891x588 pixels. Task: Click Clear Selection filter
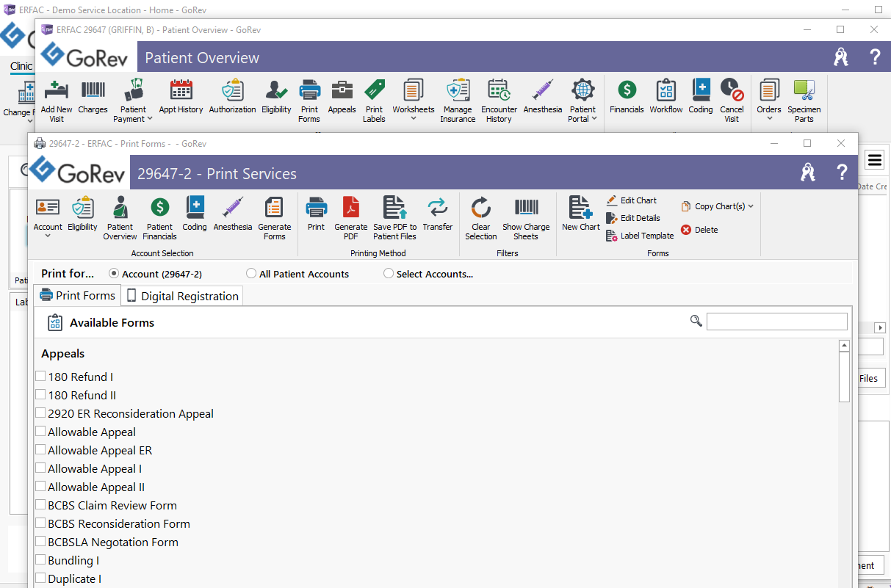point(481,218)
